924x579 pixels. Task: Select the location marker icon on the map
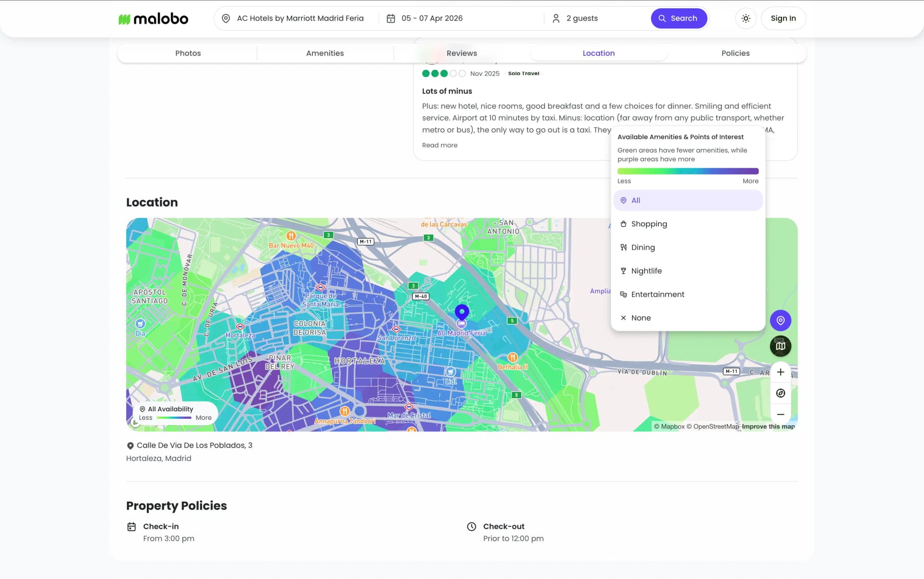click(781, 320)
